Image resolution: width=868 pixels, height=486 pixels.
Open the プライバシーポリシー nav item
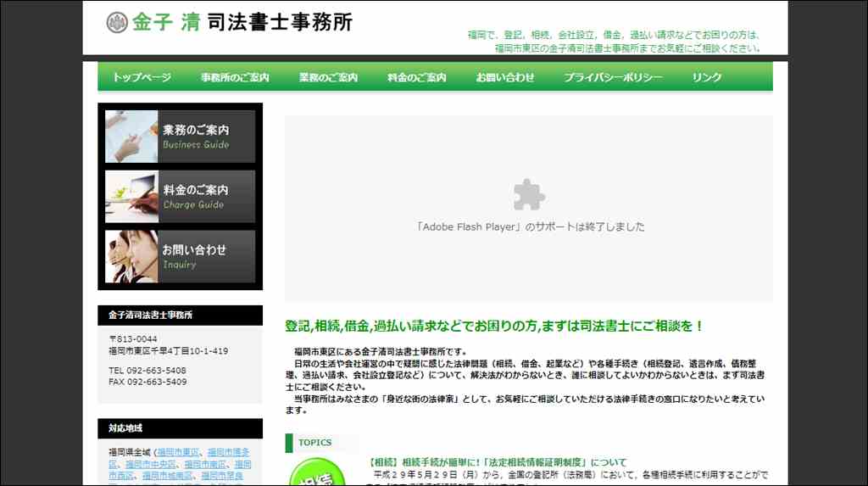coord(613,77)
